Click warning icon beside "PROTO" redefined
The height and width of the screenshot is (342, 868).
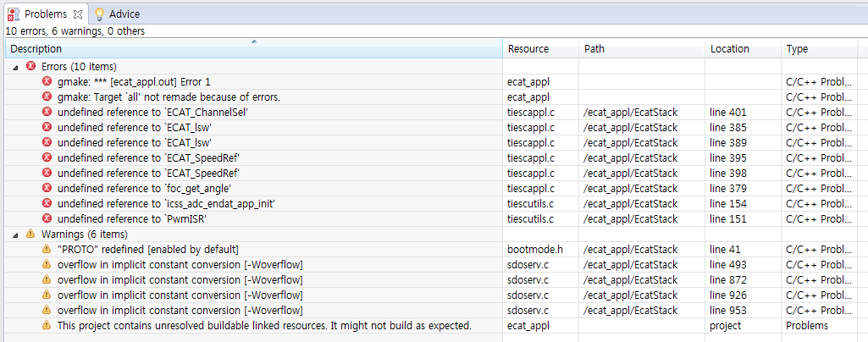tap(47, 250)
